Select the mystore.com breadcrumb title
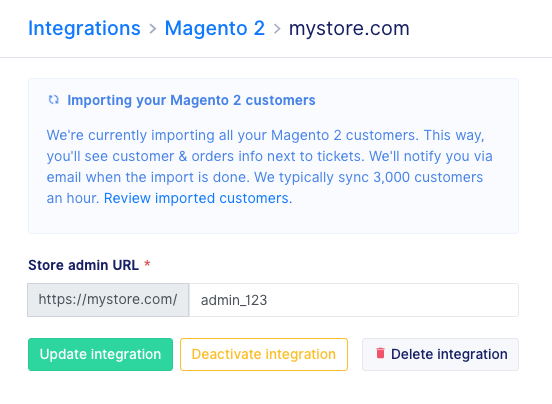The height and width of the screenshot is (404, 552). pyautogui.click(x=349, y=29)
